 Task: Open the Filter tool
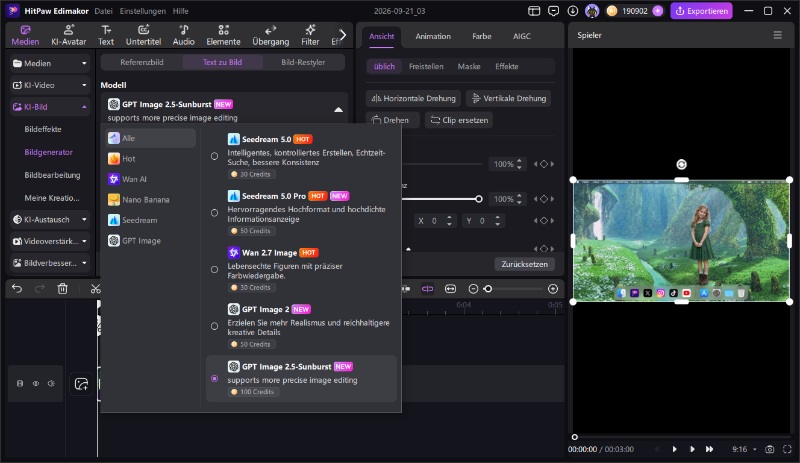(310, 35)
